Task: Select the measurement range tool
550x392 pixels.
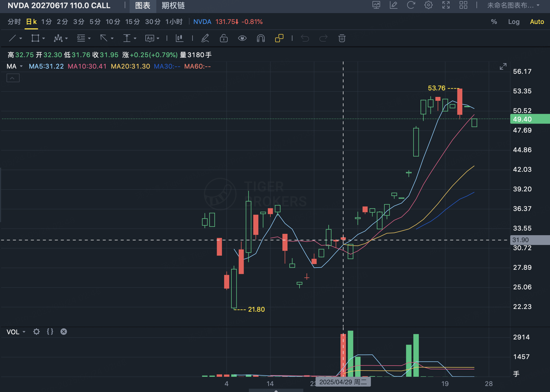Action: point(127,38)
